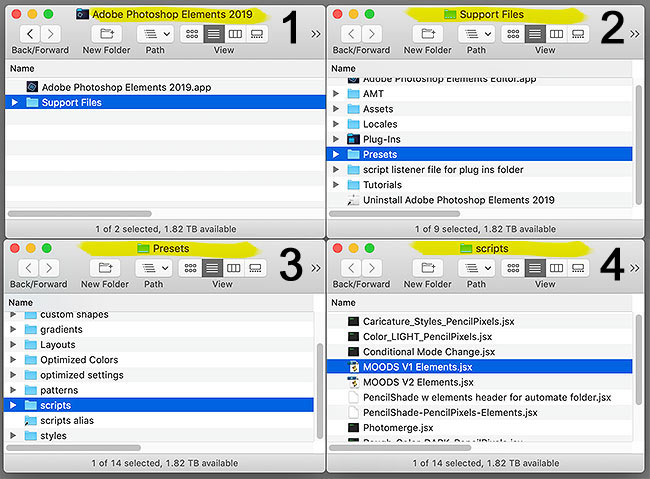Switch to gallery view in Presets window
Screen dimensions: 650x479
255,268
